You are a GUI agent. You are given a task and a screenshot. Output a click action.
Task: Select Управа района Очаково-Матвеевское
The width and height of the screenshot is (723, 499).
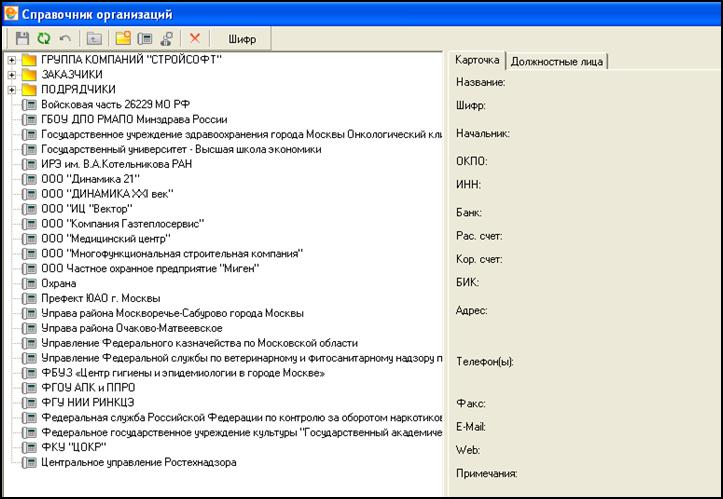[x=132, y=328]
